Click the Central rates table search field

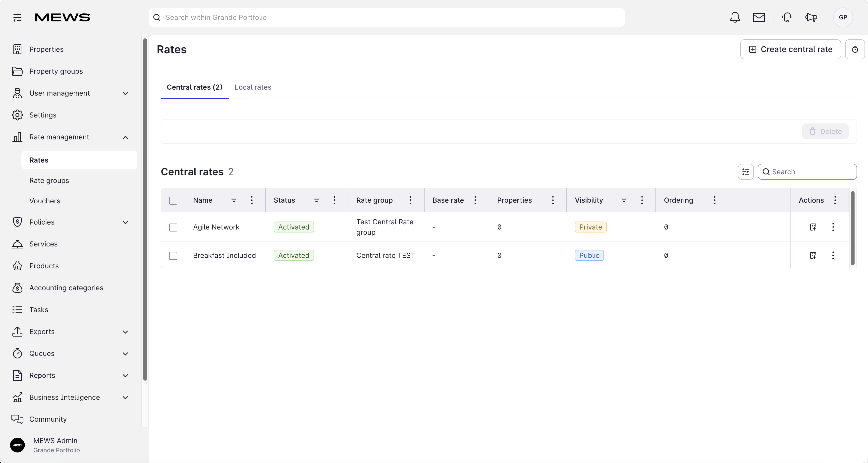pos(807,172)
